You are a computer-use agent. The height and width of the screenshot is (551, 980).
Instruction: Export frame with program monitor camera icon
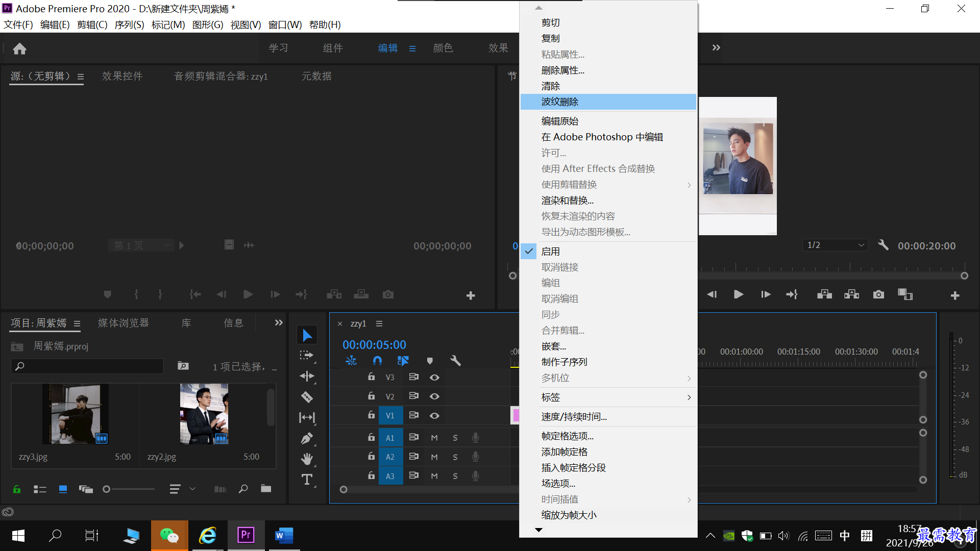878,294
